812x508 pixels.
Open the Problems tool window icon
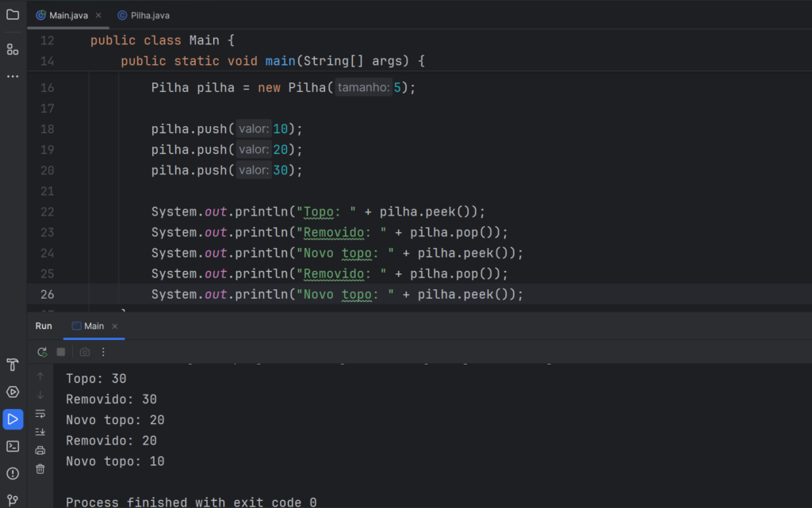pos(13,474)
